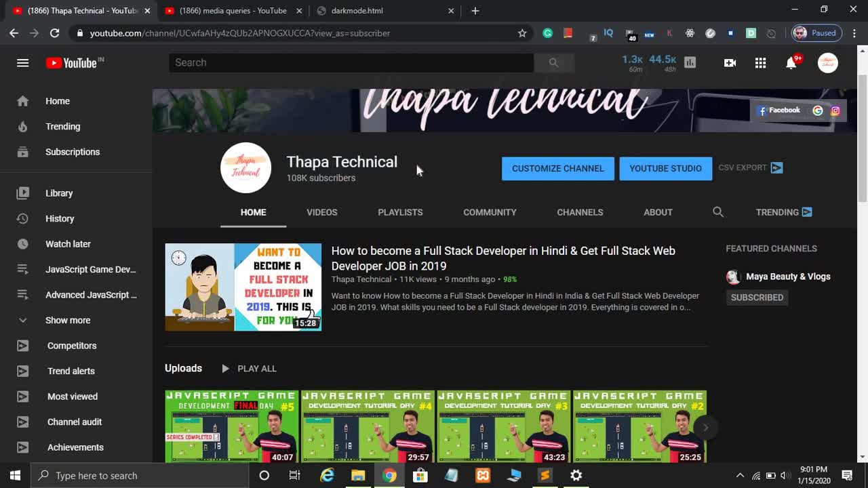This screenshot has width=868, height=488.
Task: Click the Grammarly extension icon
Action: (548, 33)
